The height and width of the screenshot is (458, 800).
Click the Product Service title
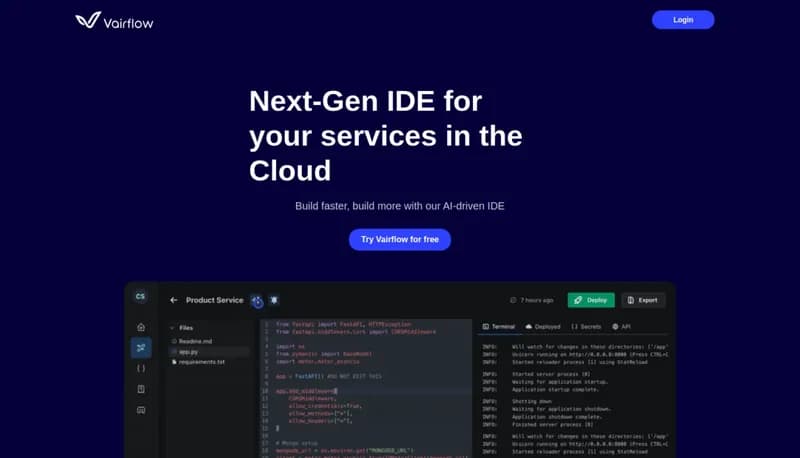click(214, 300)
